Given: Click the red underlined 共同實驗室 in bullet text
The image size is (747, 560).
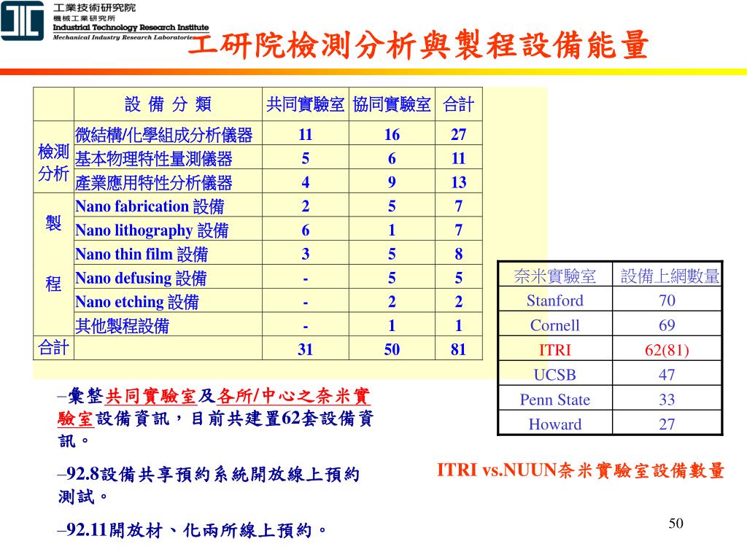Looking at the screenshot, I should coord(150,396).
